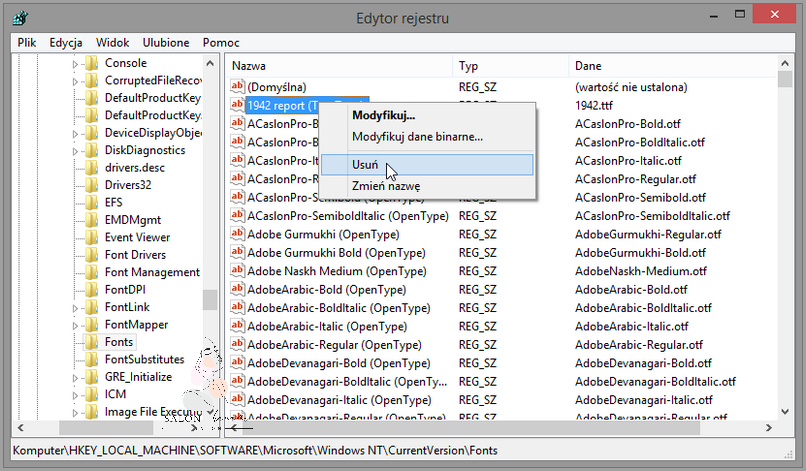Choose Usuń from the context menu
The height and width of the screenshot is (471, 806).
[x=364, y=164]
